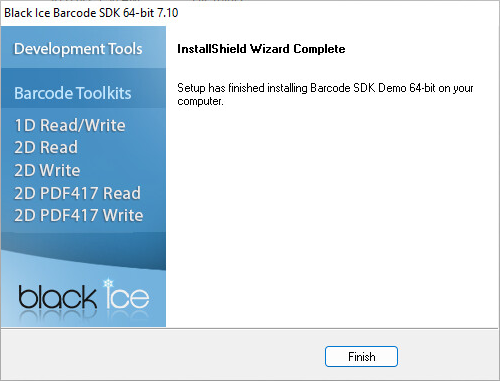500x381 pixels.
Task: Click the "2D Read" sidebar entry
Action: [46, 147]
